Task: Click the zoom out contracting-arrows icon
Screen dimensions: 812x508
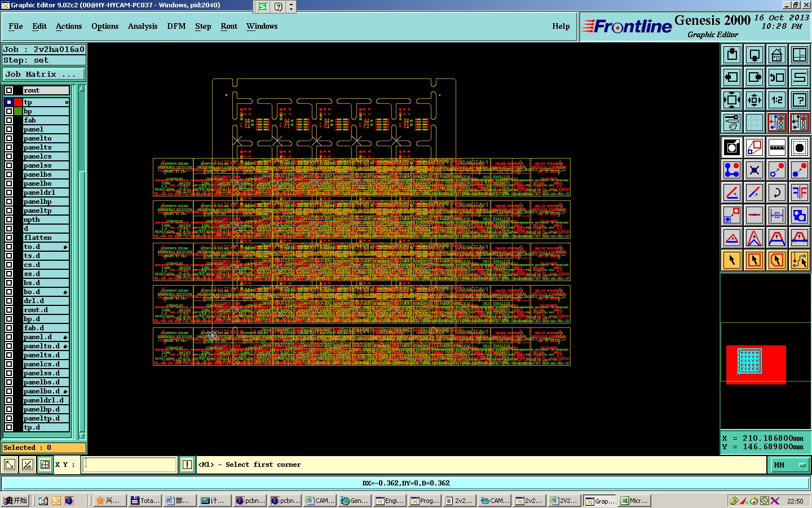Action: point(754,100)
